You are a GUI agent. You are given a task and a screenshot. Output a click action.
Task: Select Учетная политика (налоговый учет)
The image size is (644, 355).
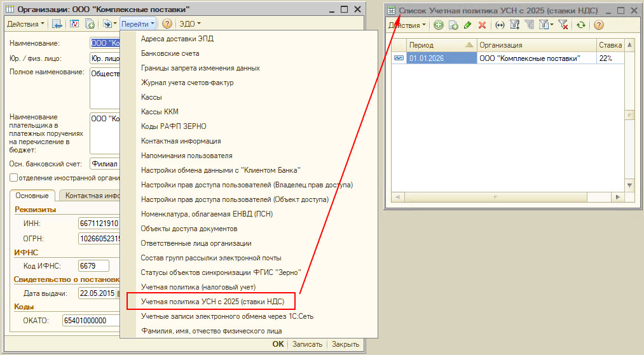[x=198, y=287]
